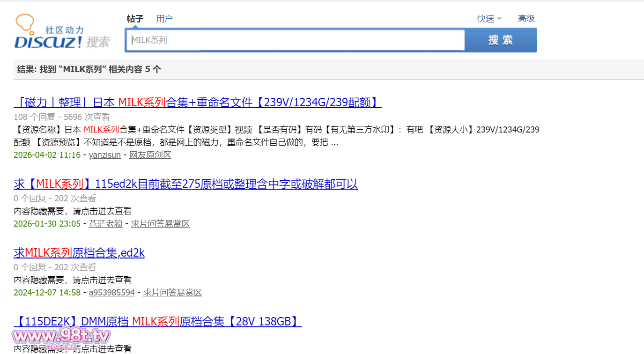Viewport: 644px width, 354px height.
Task: Open author a953985594 profile
Action: [x=112, y=293]
